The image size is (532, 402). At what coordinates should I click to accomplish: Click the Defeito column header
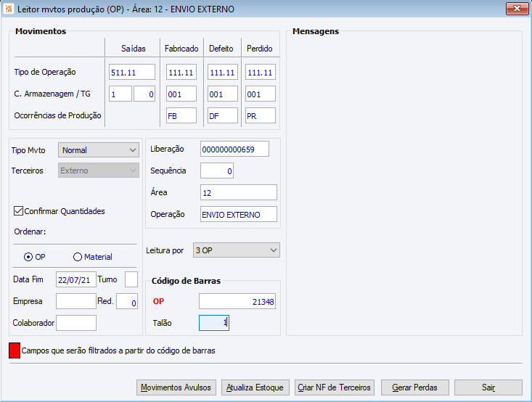pyautogui.click(x=221, y=49)
